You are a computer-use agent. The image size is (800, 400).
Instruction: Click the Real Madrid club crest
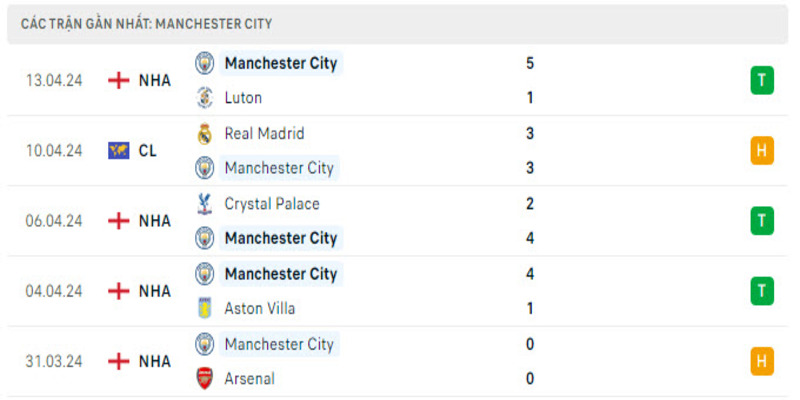click(205, 133)
